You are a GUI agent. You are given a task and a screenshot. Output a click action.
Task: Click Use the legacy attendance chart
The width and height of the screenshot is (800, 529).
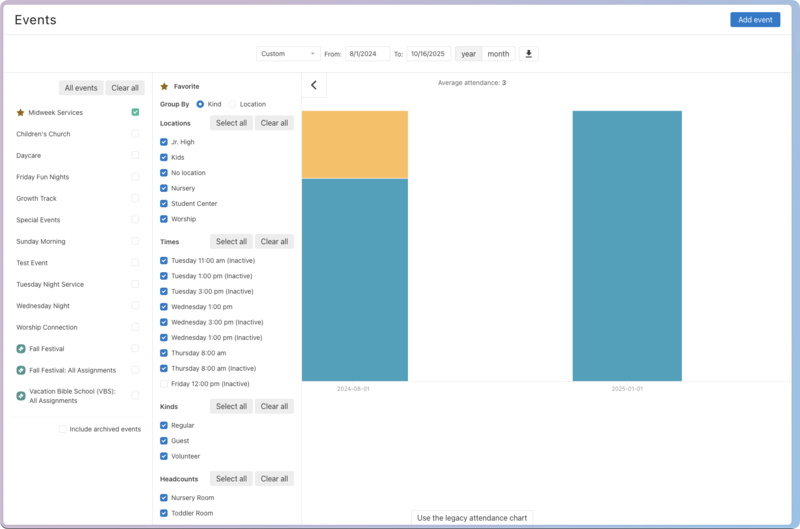point(472,517)
